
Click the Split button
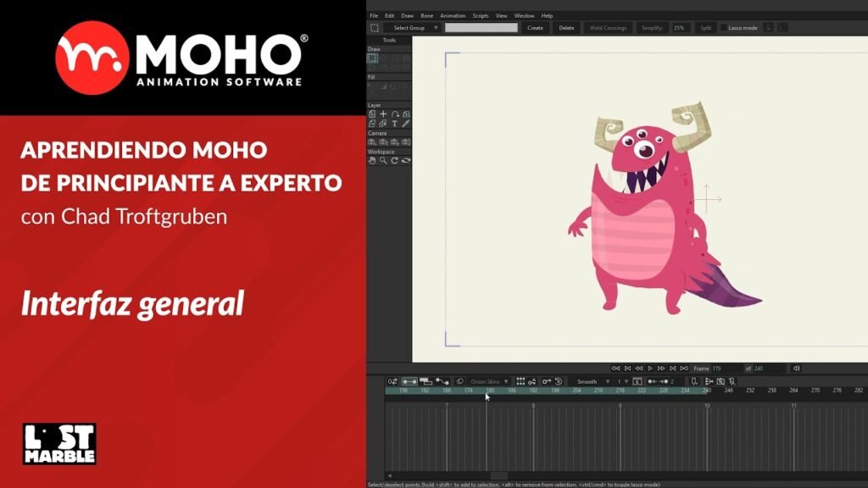click(x=705, y=28)
